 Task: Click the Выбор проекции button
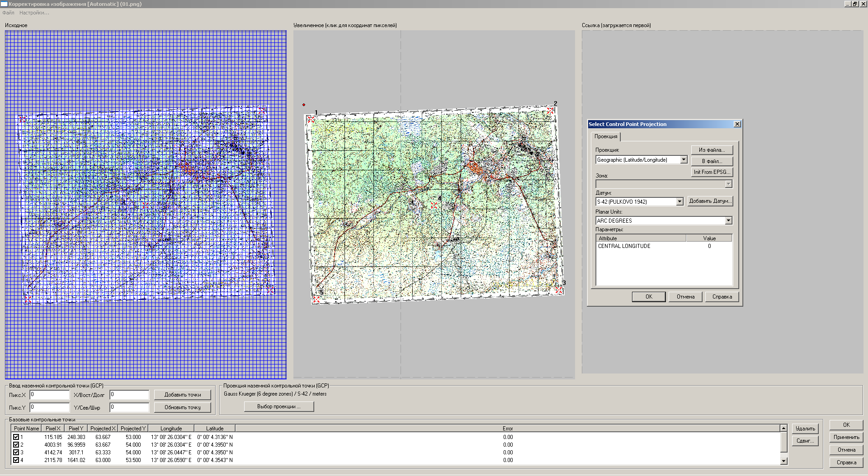(x=278, y=406)
